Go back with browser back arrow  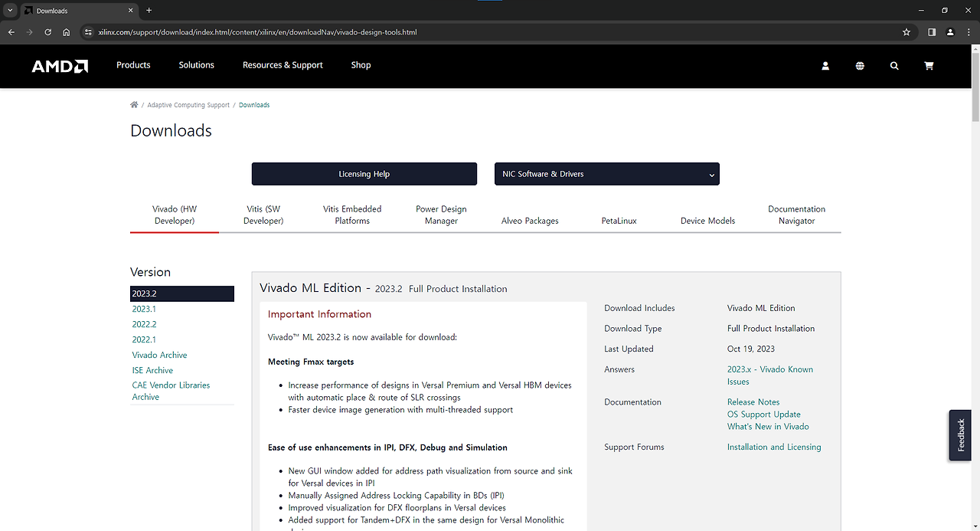pos(11,32)
